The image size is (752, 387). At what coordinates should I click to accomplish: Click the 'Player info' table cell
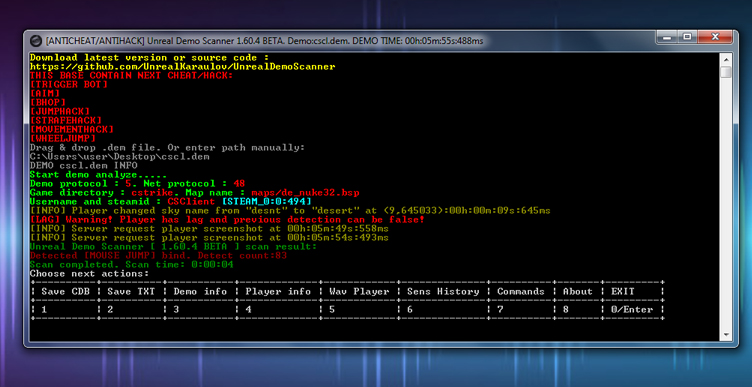tap(278, 292)
